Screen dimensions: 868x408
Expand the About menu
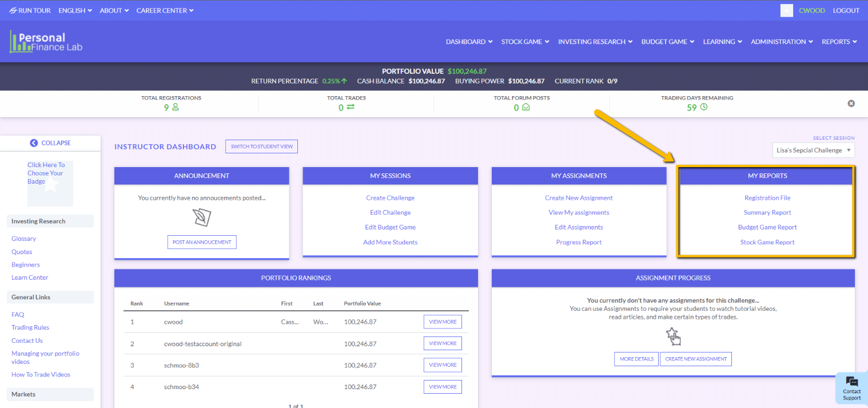click(114, 10)
